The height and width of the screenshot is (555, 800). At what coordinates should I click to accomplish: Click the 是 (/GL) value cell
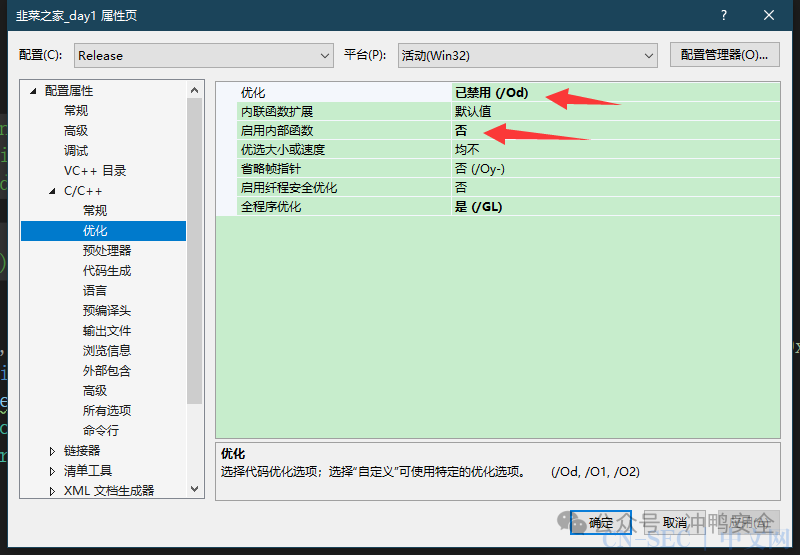coord(616,207)
